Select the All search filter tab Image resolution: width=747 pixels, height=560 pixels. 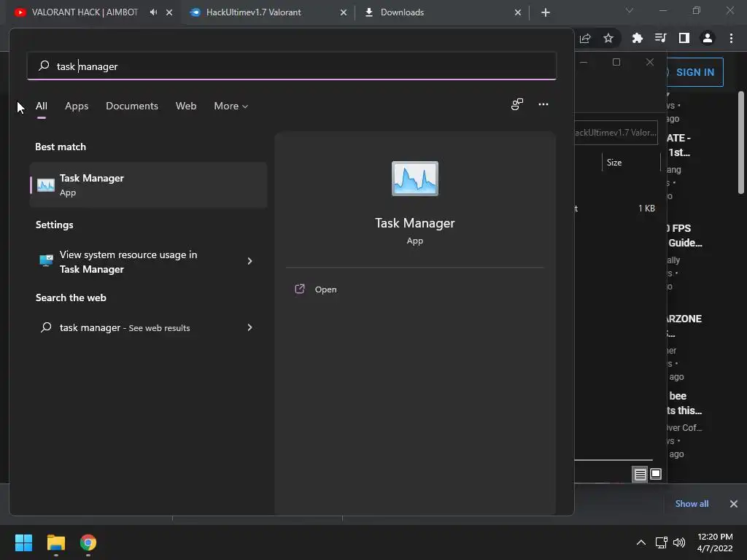coord(42,106)
